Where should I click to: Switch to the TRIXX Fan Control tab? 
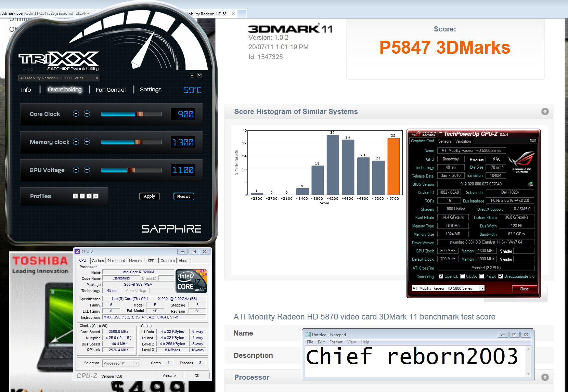tap(111, 90)
